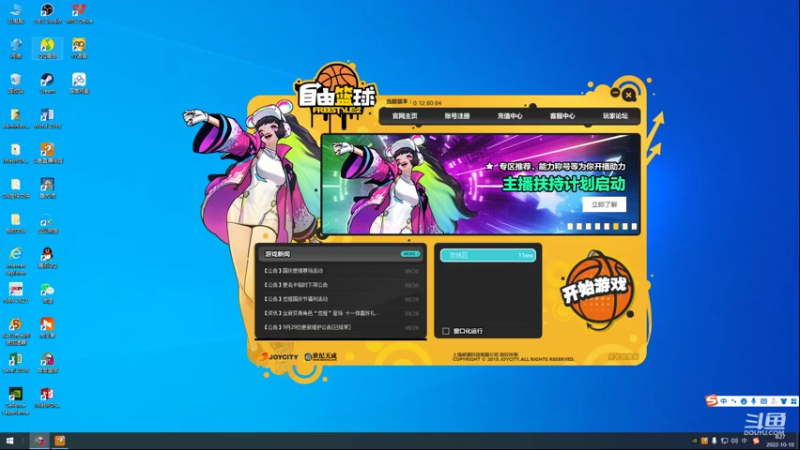Open the 玩家论坛 tab

[615, 116]
